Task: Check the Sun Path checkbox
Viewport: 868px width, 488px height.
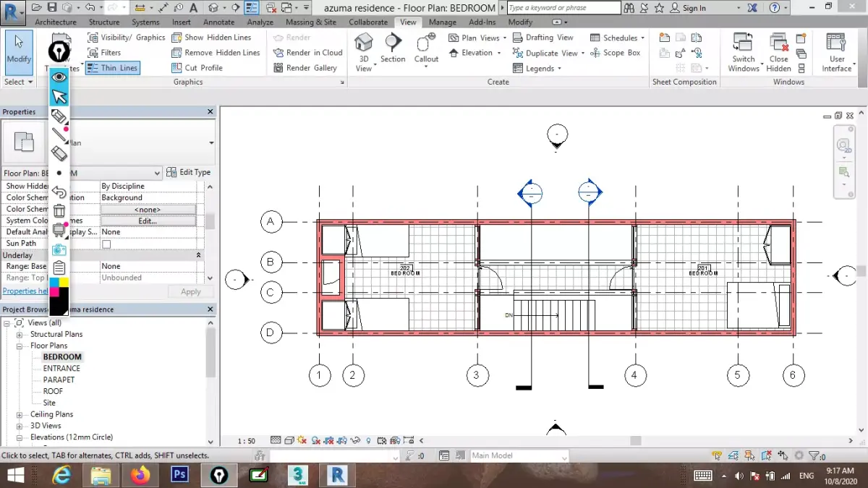Action: point(106,244)
